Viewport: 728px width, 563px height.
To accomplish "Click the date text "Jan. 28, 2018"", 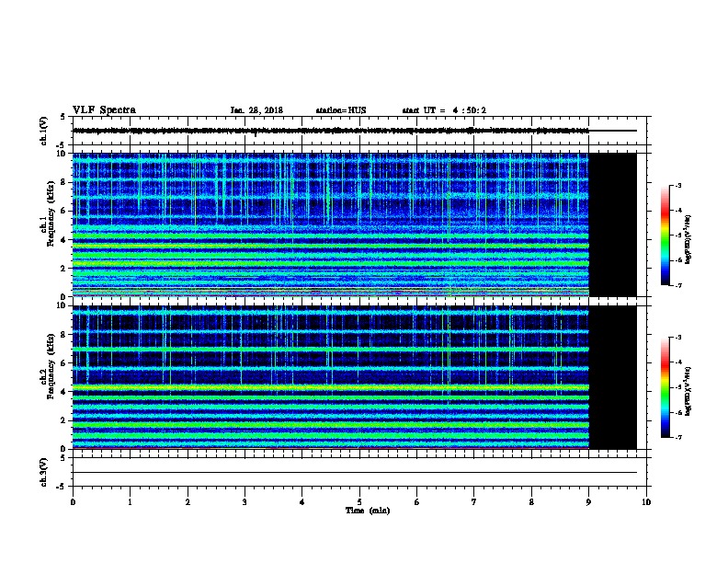I will click(x=256, y=110).
